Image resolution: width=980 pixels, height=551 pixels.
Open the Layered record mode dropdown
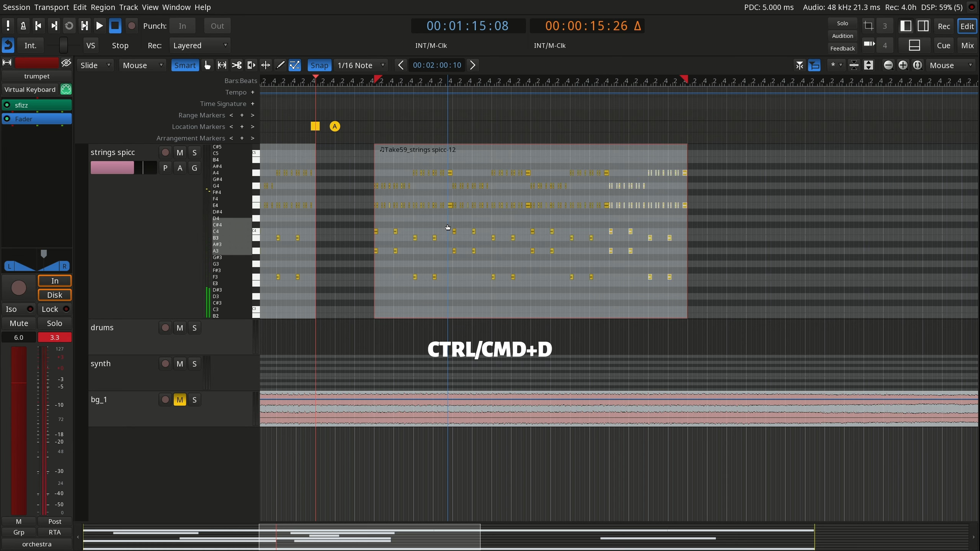coord(200,46)
